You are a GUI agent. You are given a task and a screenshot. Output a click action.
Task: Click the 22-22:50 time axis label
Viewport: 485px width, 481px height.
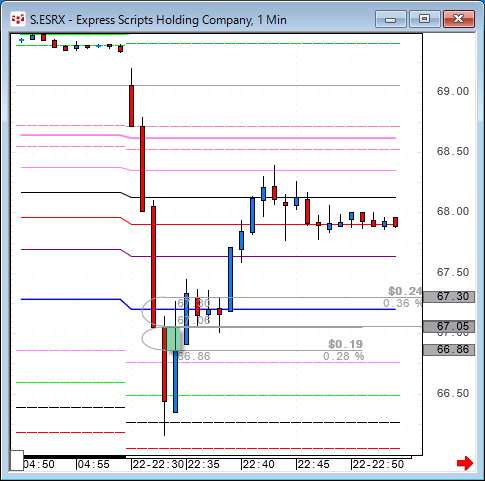pos(378,464)
